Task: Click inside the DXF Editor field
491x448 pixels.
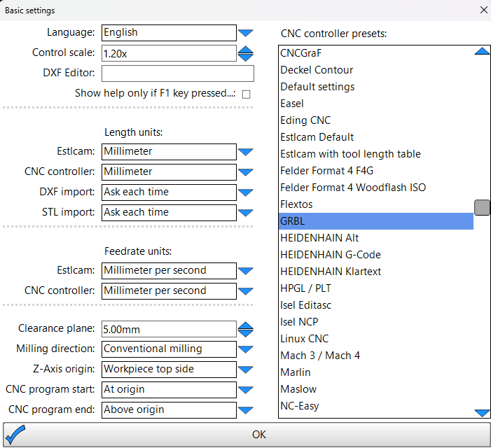Action: coord(178,73)
